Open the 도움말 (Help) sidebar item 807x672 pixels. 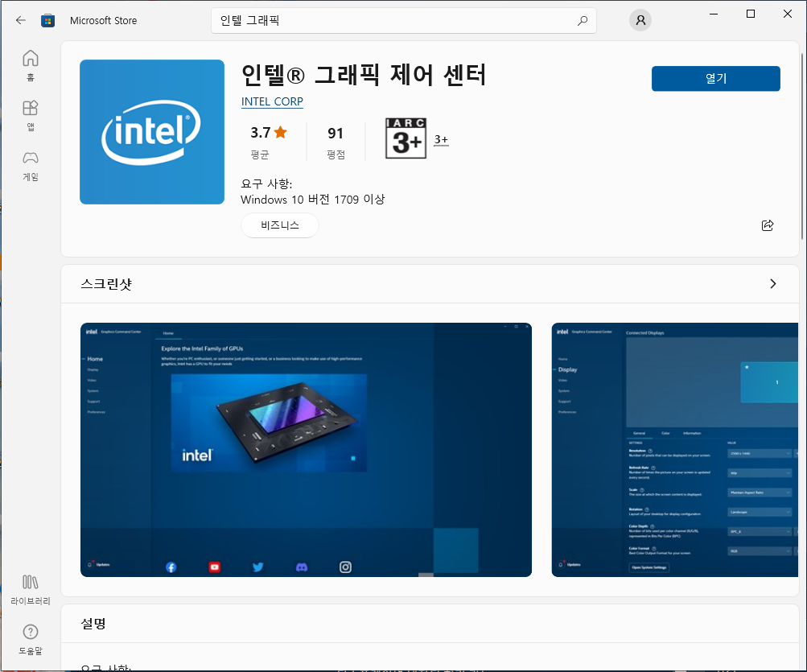coord(31,640)
